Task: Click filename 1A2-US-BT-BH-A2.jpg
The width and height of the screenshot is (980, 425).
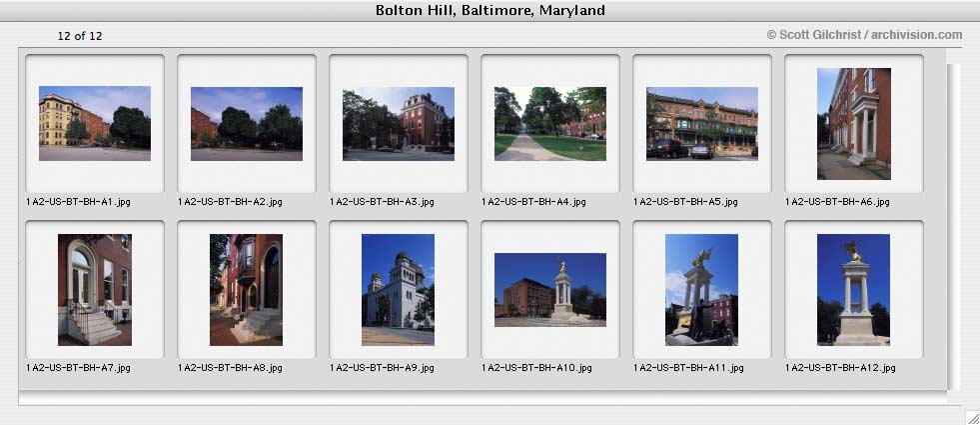Action: click(x=230, y=202)
